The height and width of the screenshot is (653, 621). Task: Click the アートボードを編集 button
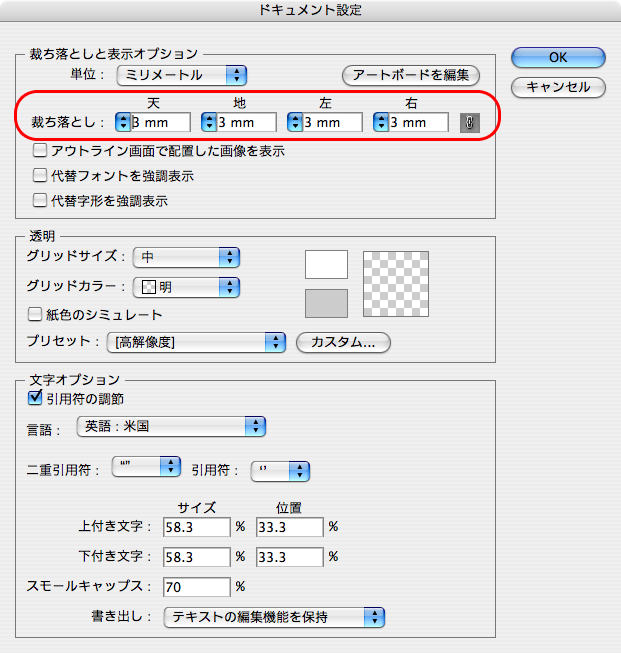click(x=411, y=75)
